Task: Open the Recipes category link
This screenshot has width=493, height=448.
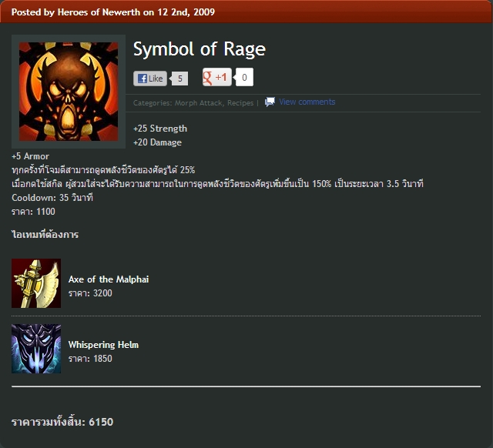Action: click(x=240, y=102)
